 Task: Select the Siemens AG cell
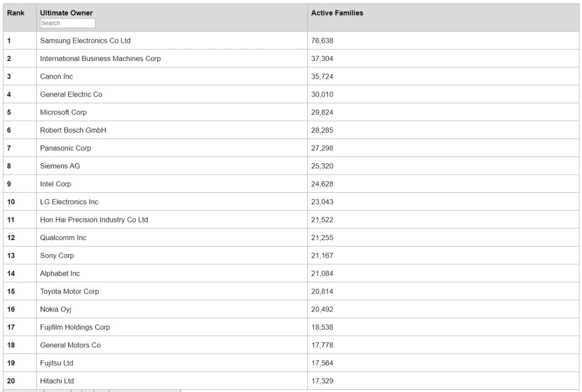pos(60,166)
